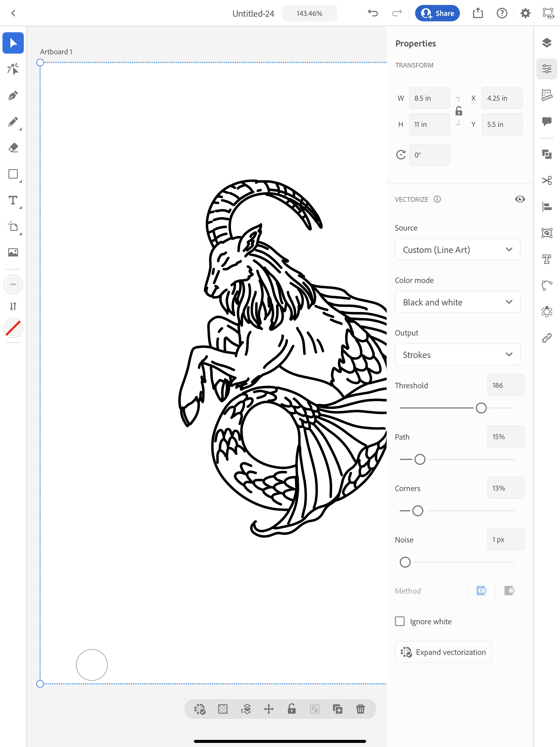Click the Vectorize info icon

(437, 199)
